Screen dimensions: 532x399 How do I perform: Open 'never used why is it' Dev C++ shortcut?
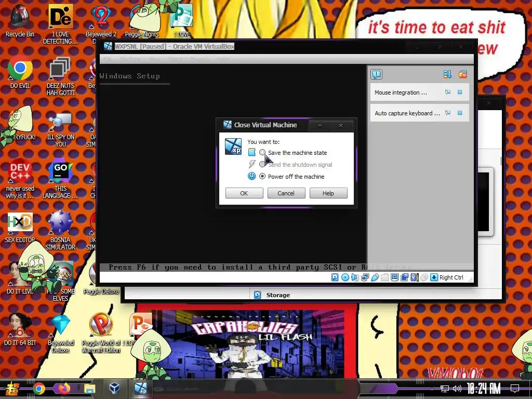click(x=20, y=179)
